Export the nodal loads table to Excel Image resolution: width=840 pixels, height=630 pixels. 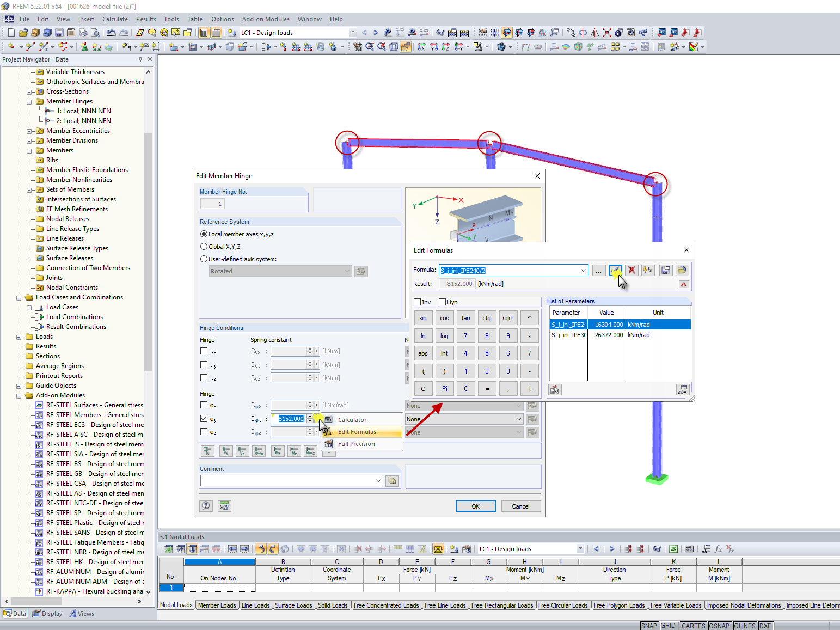point(673,549)
